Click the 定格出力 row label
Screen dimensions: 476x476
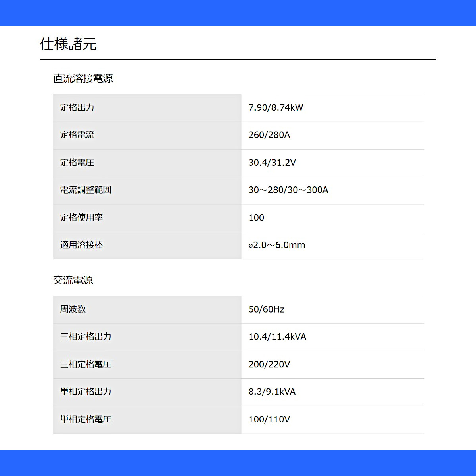(77, 107)
